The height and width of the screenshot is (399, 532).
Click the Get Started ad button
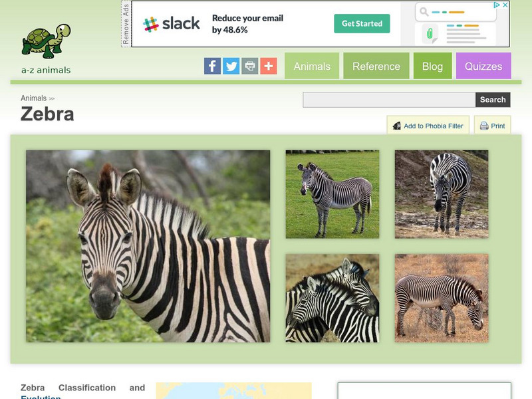pos(362,23)
